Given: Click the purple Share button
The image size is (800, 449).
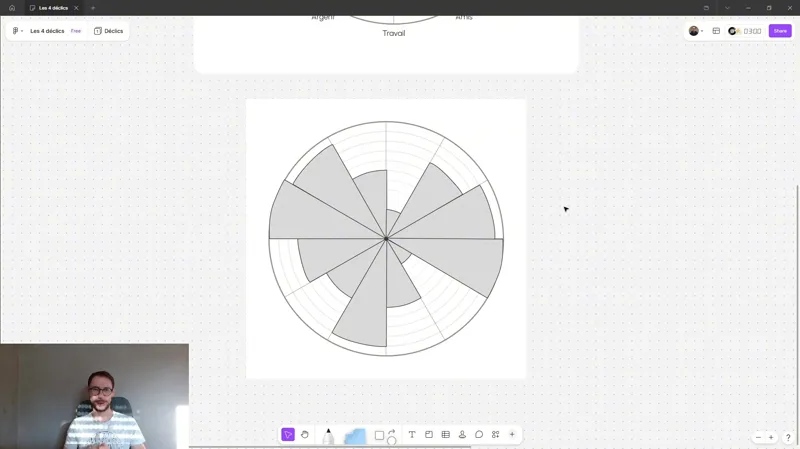Looking at the screenshot, I should [x=780, y=31].
